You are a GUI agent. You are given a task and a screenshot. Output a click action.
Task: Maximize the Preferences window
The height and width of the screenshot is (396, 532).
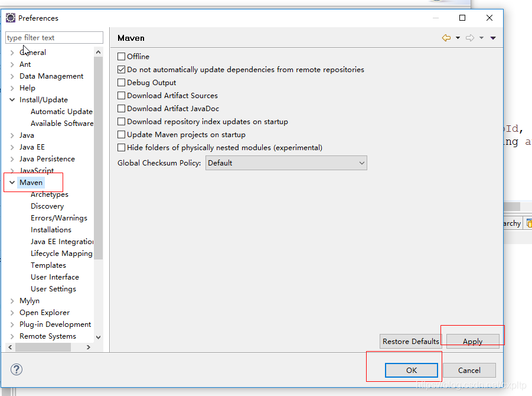point(462,18)
